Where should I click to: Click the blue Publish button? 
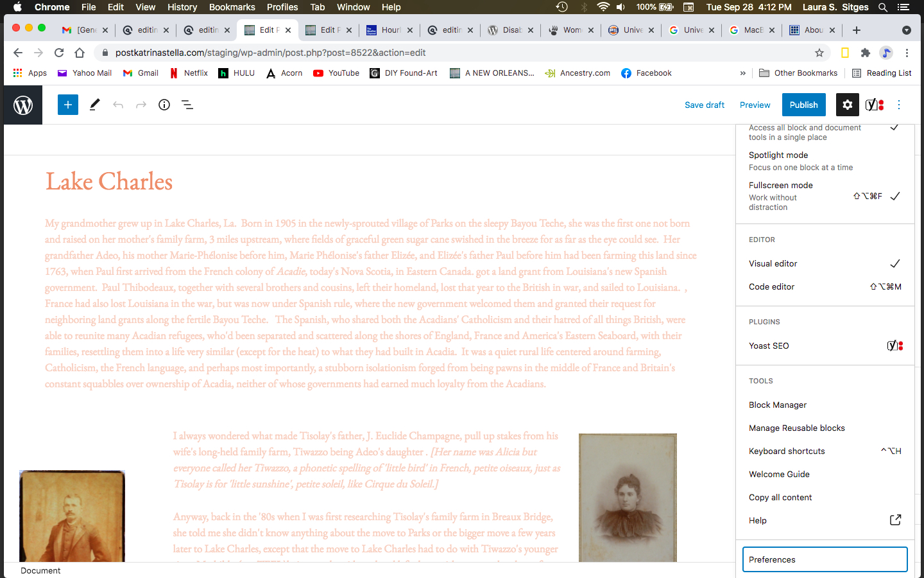803,105
